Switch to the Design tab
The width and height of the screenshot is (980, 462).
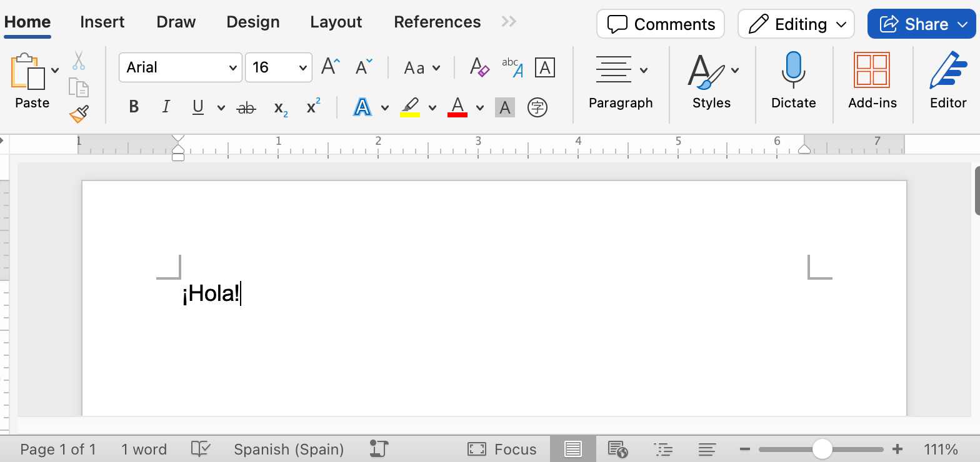tap(253, 22)
